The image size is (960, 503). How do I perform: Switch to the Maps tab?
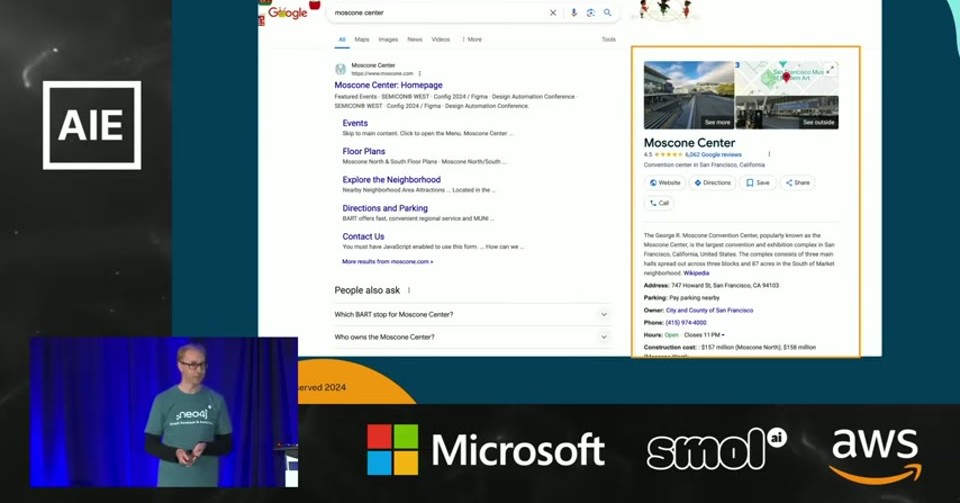pos(362,39)
